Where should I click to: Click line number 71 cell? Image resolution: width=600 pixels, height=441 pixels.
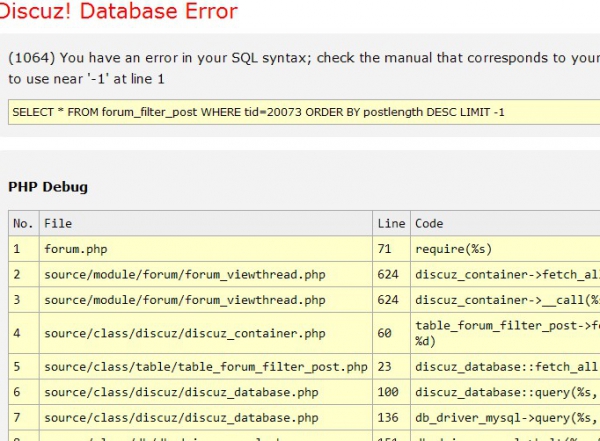[x=391, y=249]
